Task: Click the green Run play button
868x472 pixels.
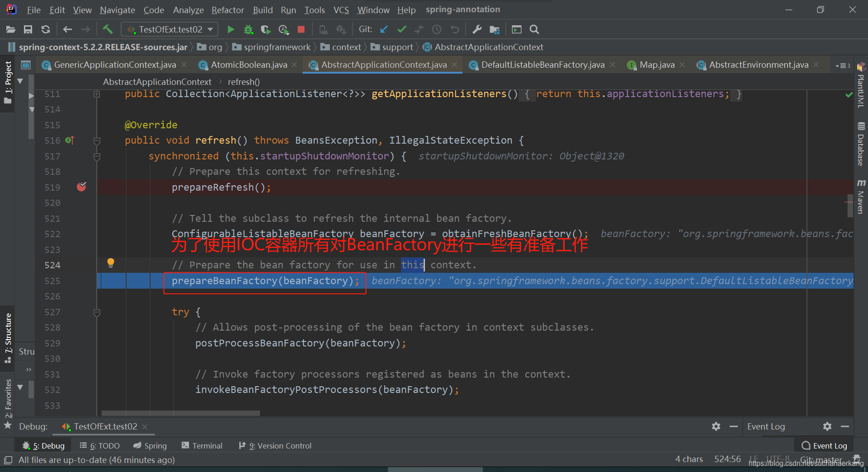Action: click(231, 29)
